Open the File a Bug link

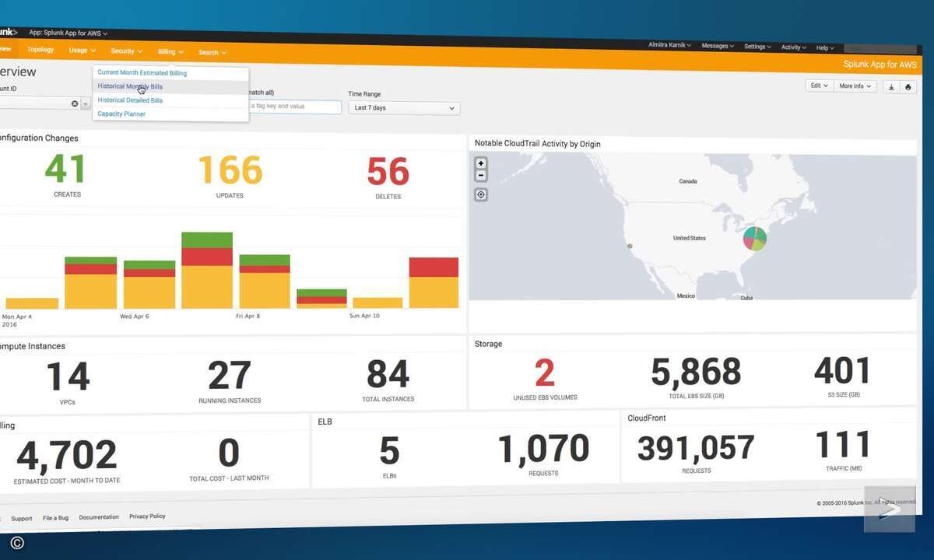click(x=55, y=517)
